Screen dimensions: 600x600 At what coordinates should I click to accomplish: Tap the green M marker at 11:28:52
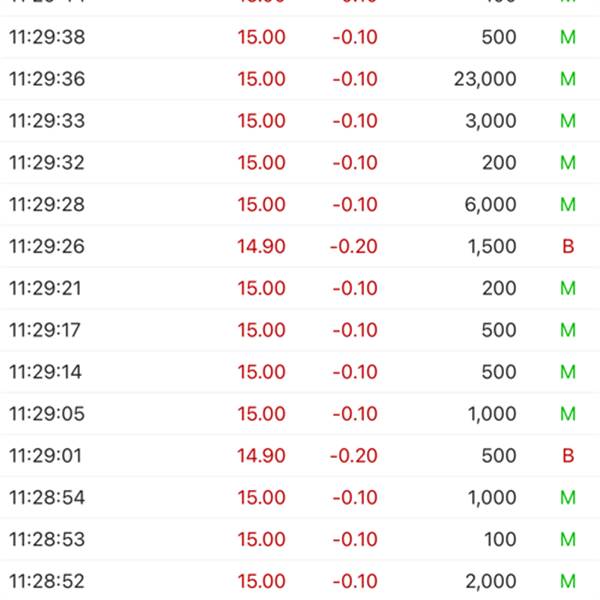[568, 581]
